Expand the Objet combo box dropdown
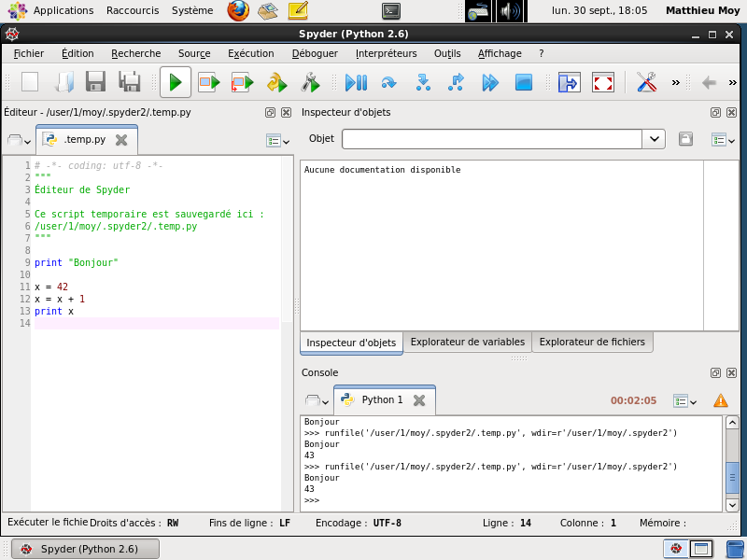Screen dimensions: 747x560 click(655, 139)
